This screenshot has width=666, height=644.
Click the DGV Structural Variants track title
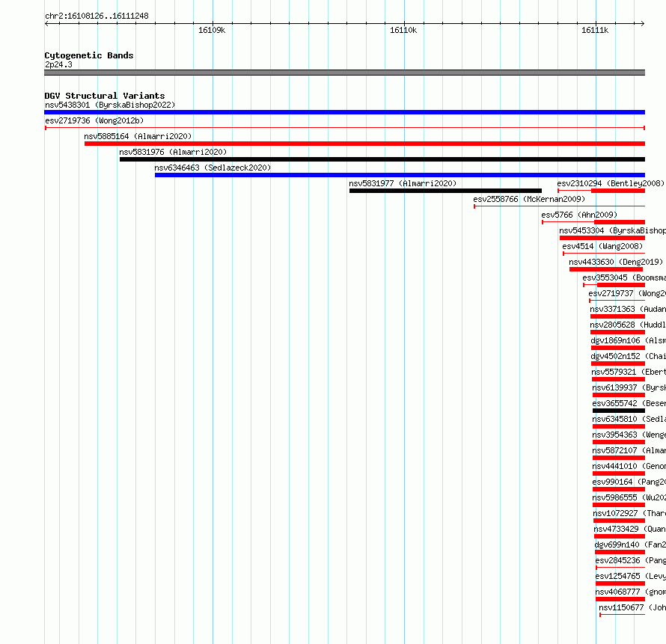(x=105, y=96)
